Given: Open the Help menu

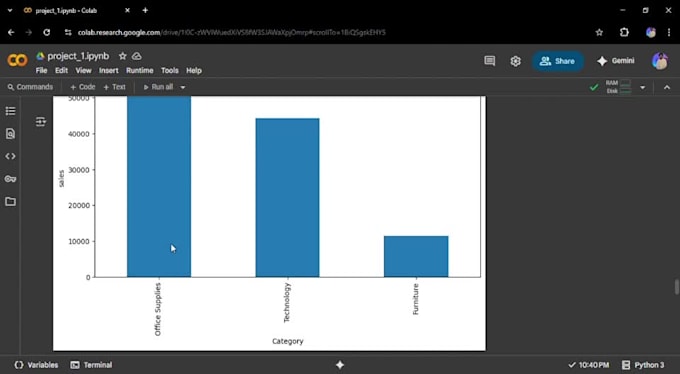Looking at the screenshot, I should [x=194, y=71].
